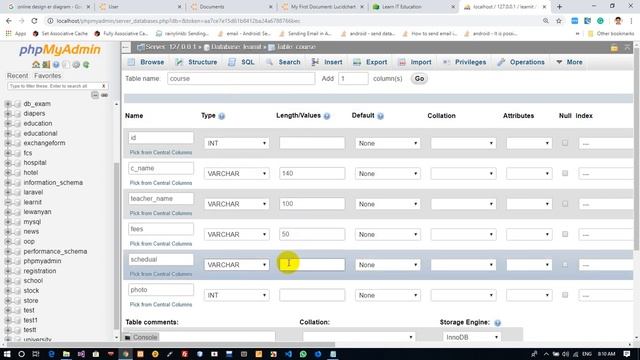
Task: Open Type dropdown for schedual column
Action: click(236, 265)
